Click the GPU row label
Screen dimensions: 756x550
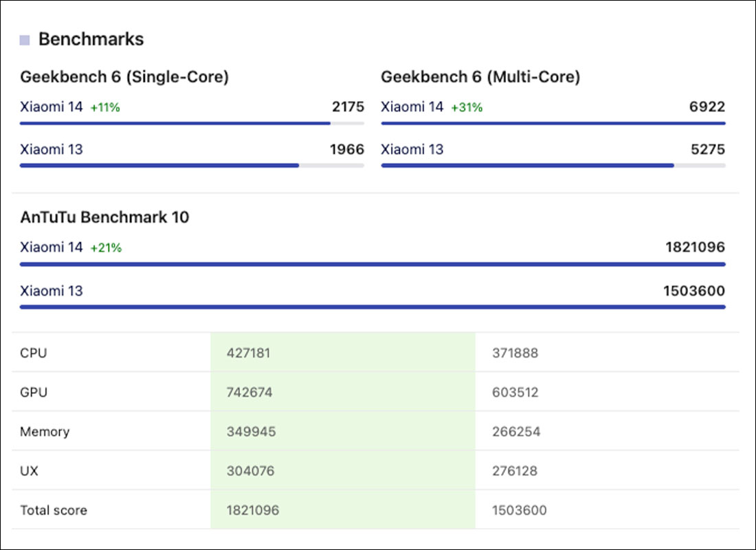click(34, 393)
